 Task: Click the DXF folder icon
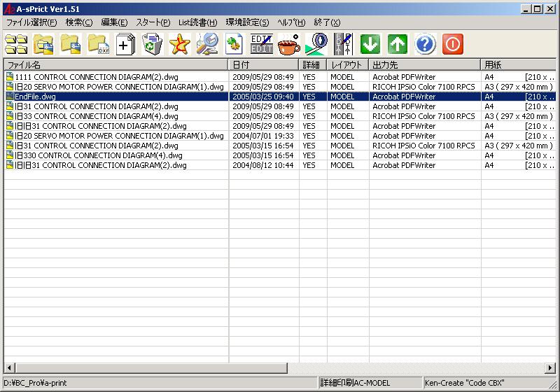click(x=99, y=45)
